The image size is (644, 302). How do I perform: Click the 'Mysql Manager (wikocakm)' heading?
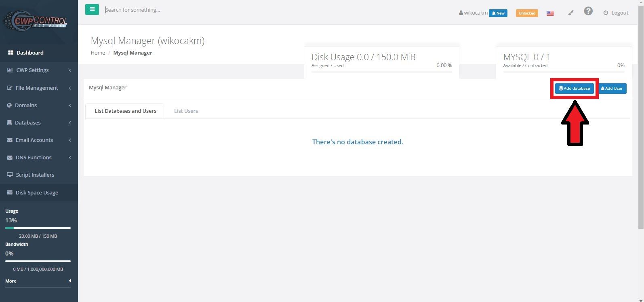tap(147, 41)
